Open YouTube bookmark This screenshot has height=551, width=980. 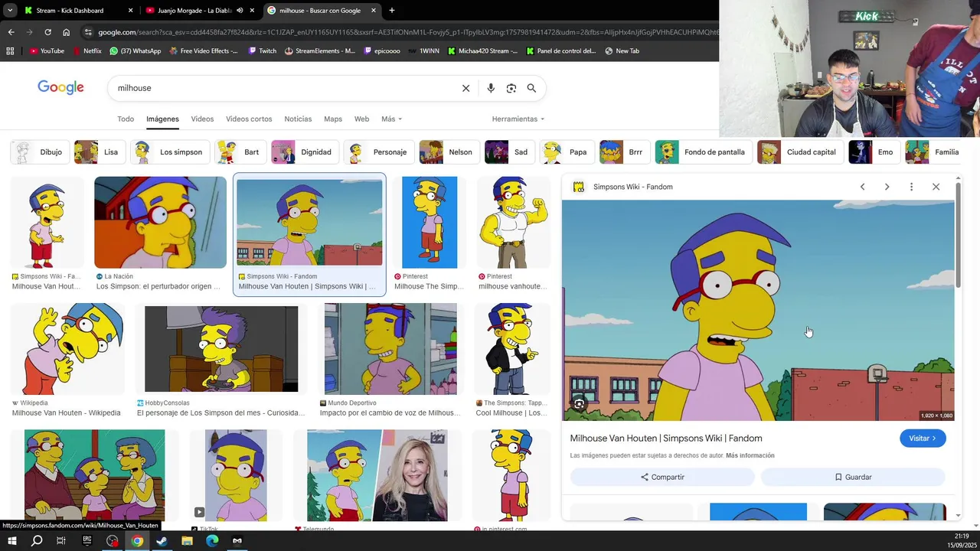[x=47, y=51]
